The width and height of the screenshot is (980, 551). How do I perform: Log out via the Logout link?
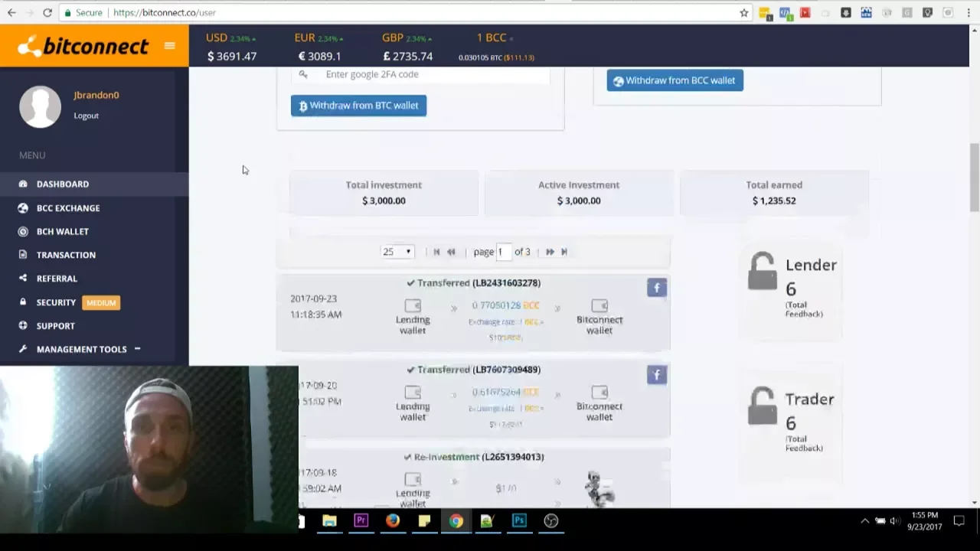[86, 116]
